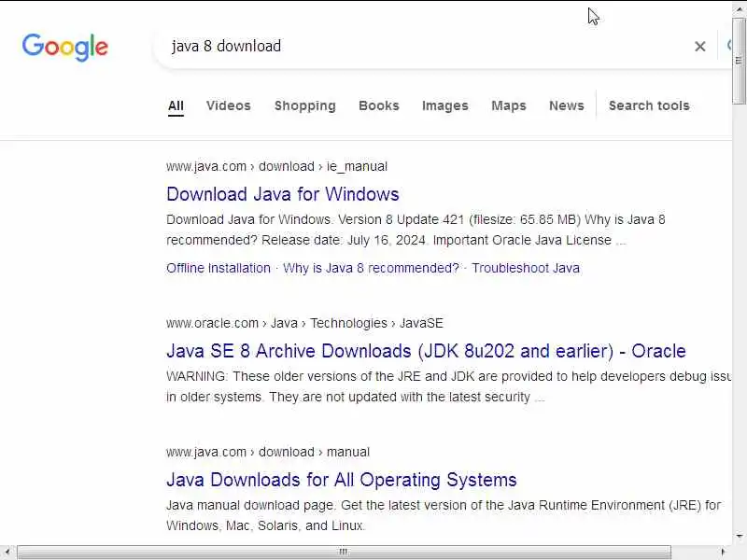Click the horizontal scrollbar thumb
This screenshot has width=747, height=560.
(344, 553)
